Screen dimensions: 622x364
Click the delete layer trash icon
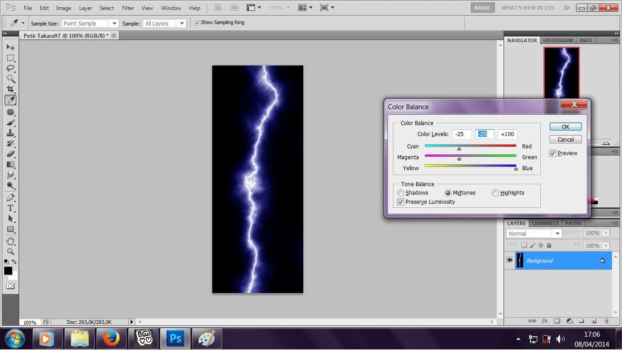tap(606, 321)
